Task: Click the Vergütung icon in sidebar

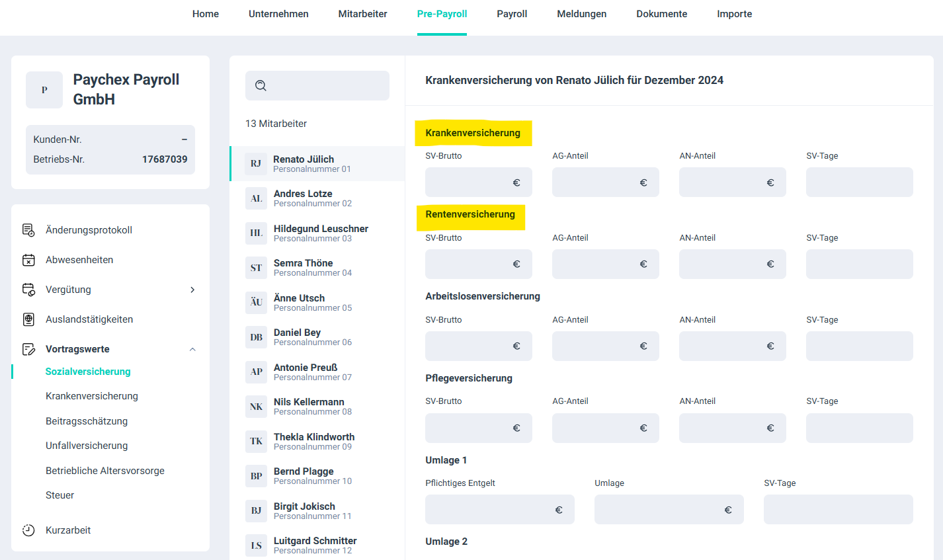Action: (x=28, y=290)
